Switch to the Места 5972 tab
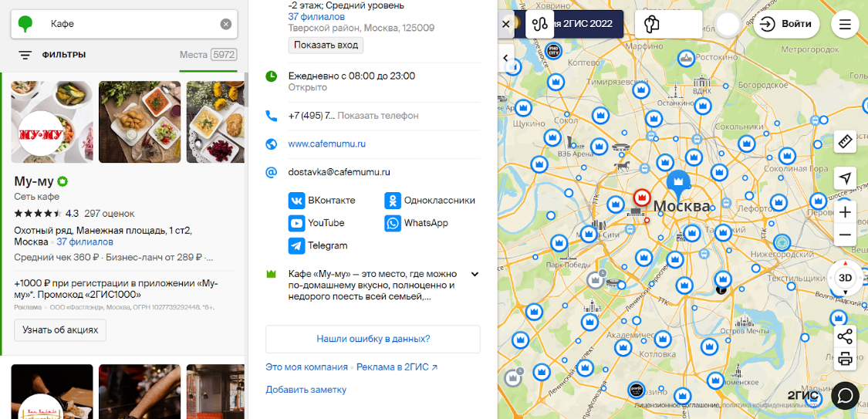The height and width of the screenshot is (419, 868). 208,55
